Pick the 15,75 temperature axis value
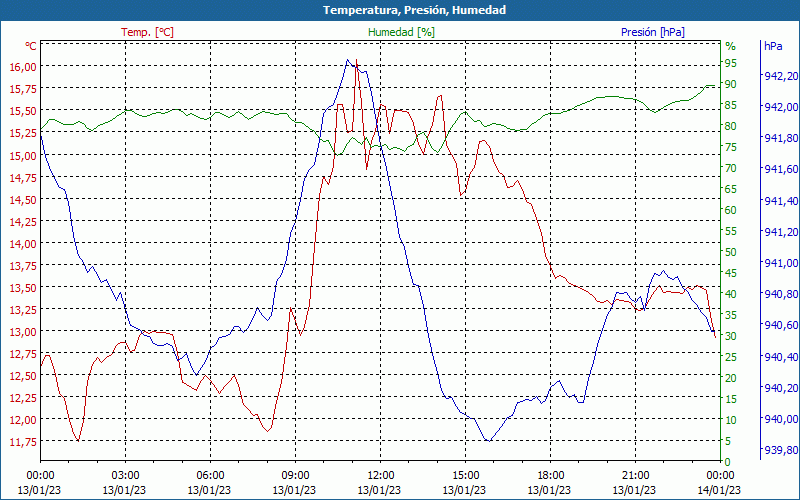Viewport: 800px width, 500px height. pyautogui.click(x=23, y=89)
